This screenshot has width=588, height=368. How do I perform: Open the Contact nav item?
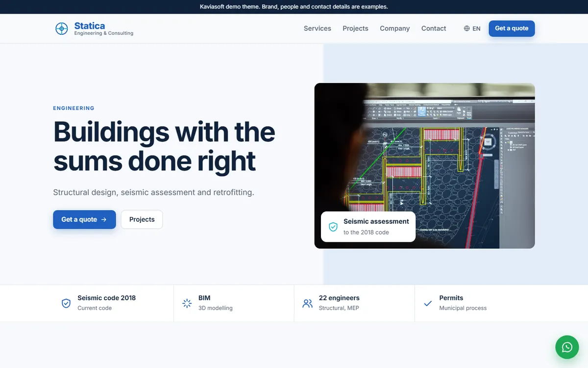434,28
